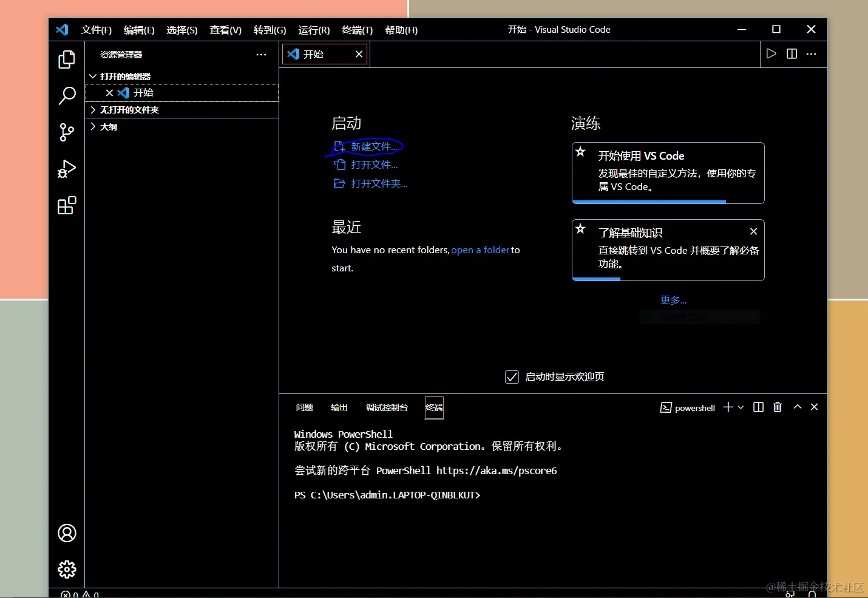Image resolution: width=868 pixels, height=598 pixels.
Task: Switch to the 调试控制台 panel tab
Action: pyautogui.click(x=387, y=407)
